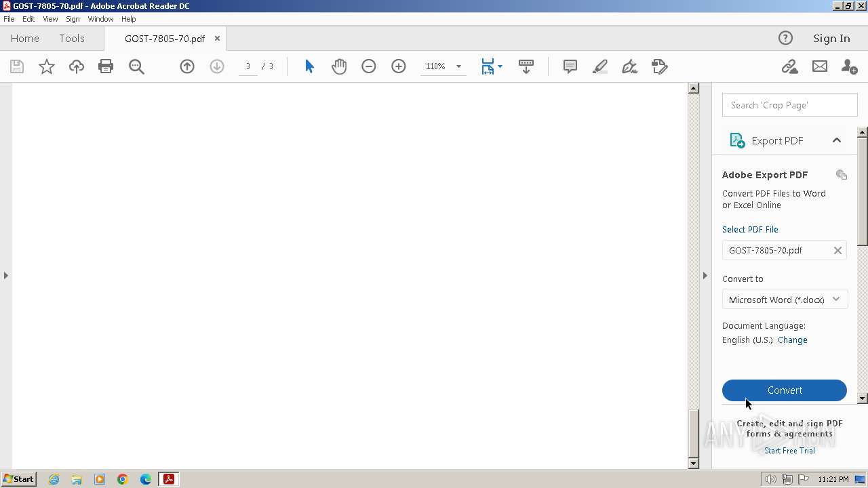Launch Google Chrome from taskbar
The image size is (868, 488).
point(123,479)
